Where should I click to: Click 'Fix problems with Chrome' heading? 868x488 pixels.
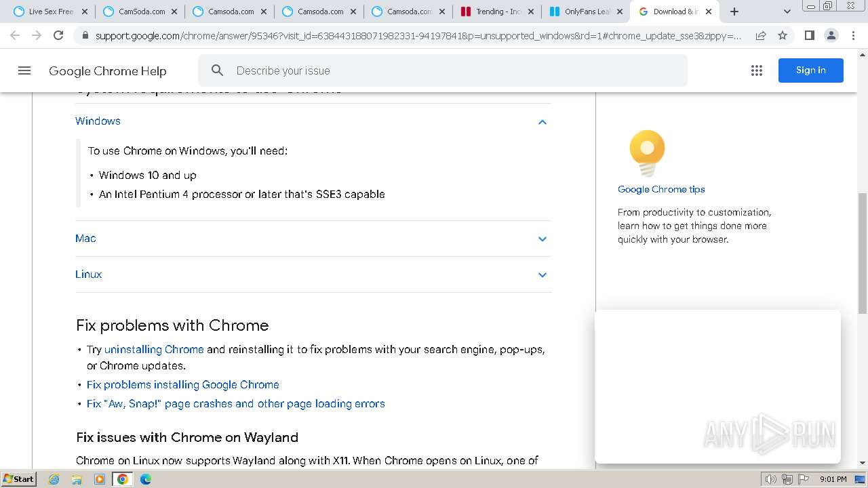172,325
